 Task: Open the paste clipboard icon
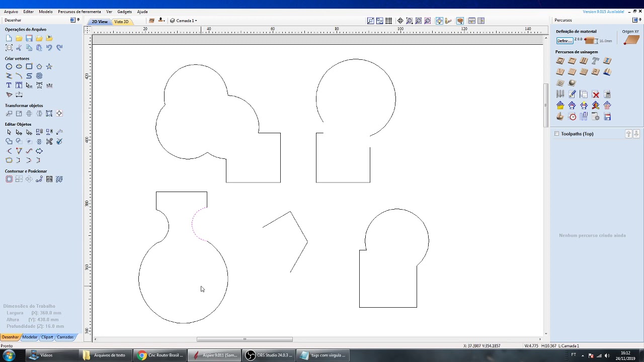[39, 48]
